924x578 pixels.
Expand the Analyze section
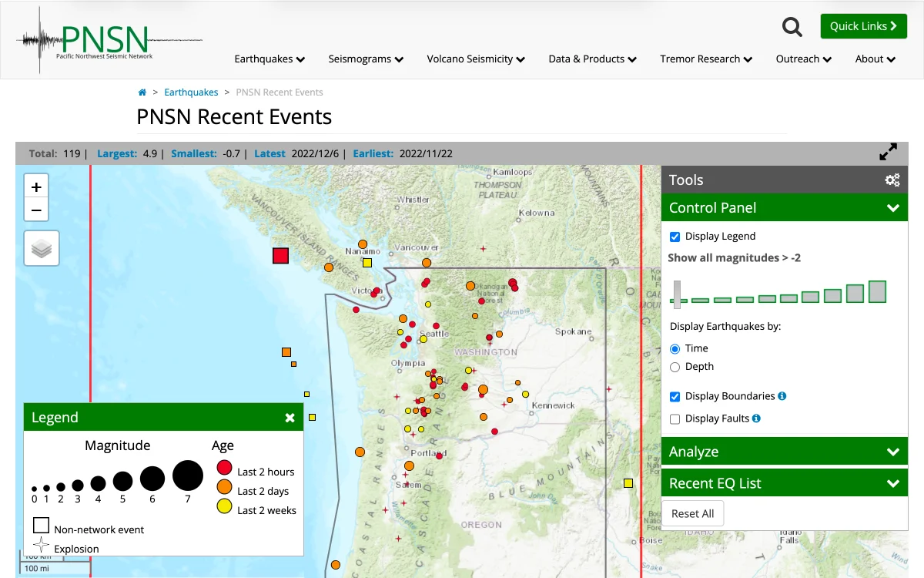click(x=785, y=452)
